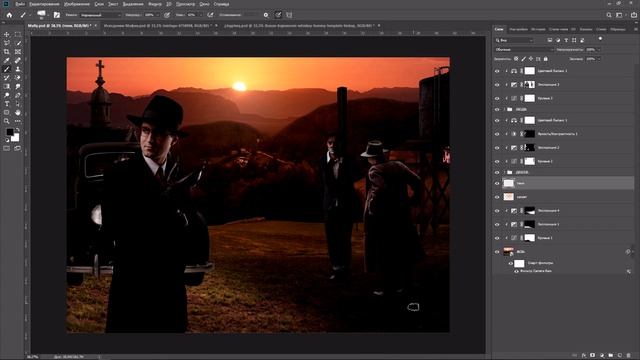Toggle Smart Filters visibility eye

511,263
